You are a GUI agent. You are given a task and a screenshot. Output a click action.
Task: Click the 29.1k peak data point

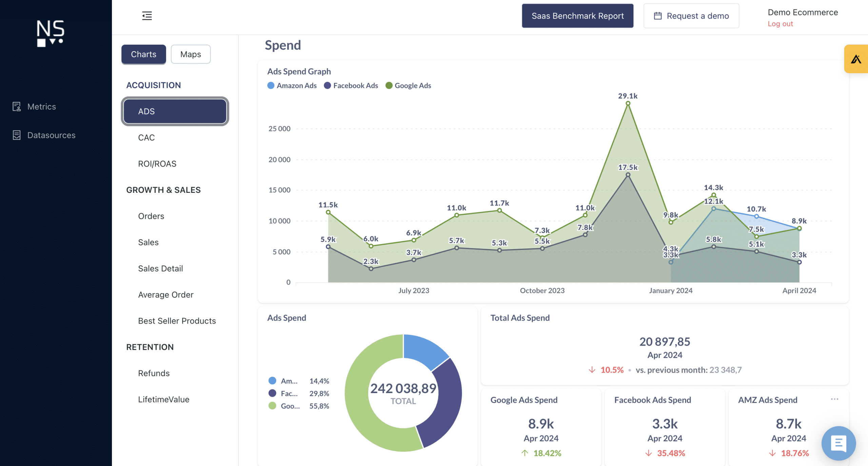628,103
